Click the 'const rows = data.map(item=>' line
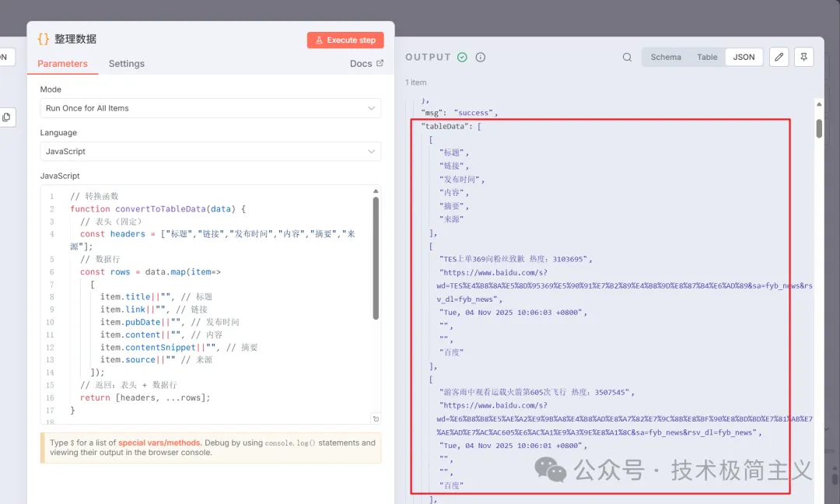Image resolution: width=840 pixels, height=504 pixels. 150,272
